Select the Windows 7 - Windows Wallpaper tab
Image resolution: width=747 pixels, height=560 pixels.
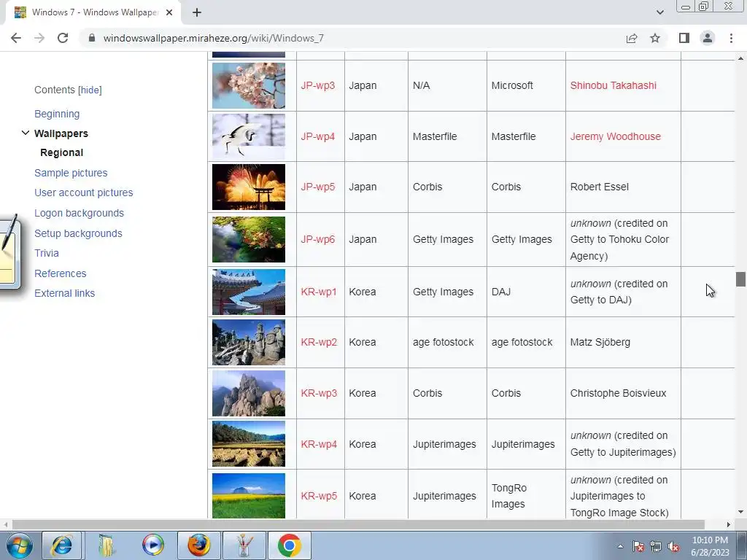[94, 12]
